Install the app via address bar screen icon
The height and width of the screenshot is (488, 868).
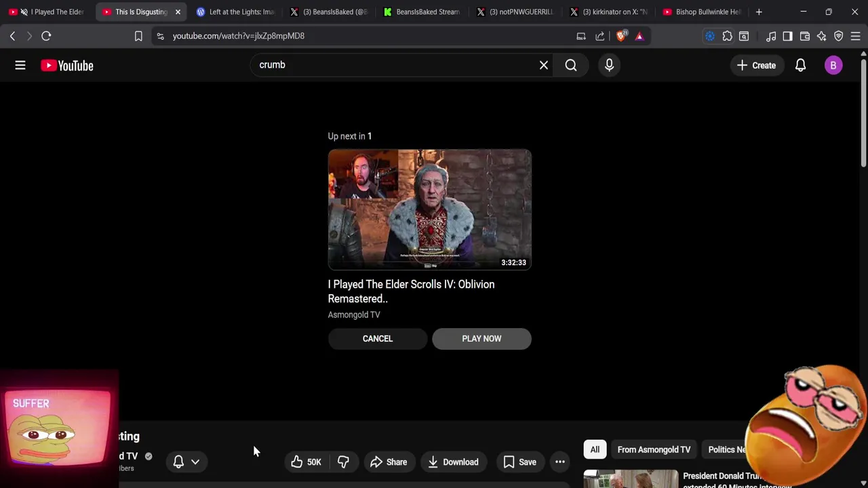coord(581,36)
